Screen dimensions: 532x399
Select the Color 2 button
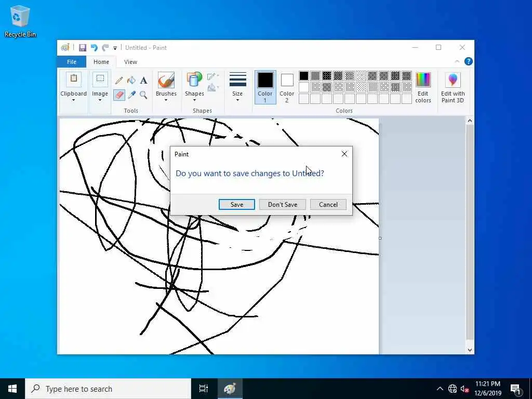click(x=287, y=87)
